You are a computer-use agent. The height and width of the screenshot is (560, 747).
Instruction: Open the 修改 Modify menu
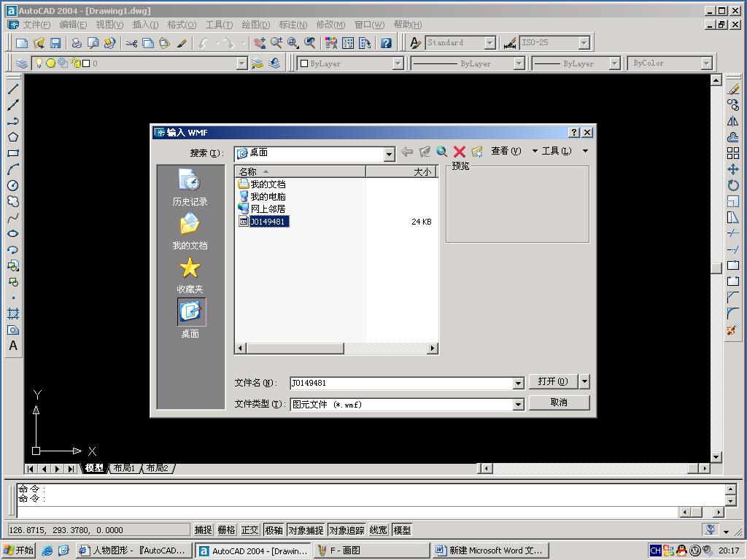[330, 25]
